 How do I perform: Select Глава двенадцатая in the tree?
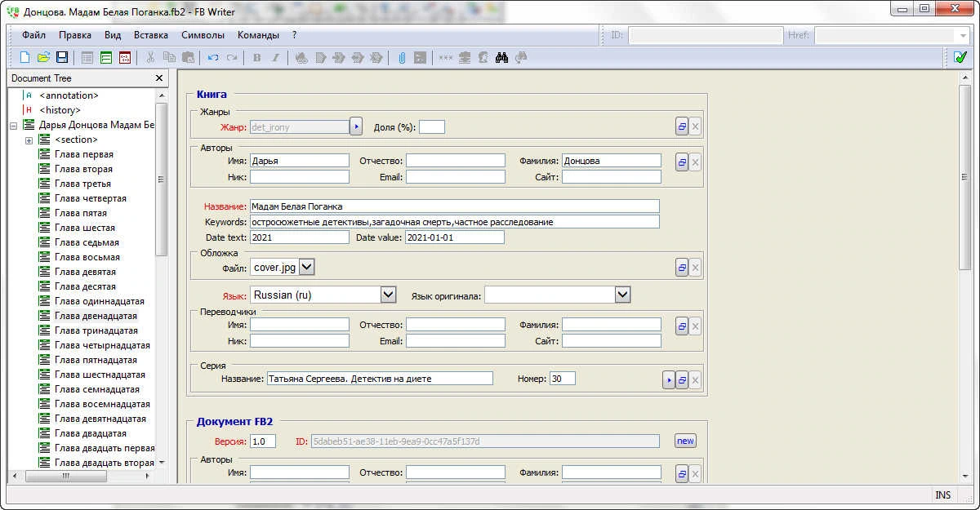click(x=96, y=316)
